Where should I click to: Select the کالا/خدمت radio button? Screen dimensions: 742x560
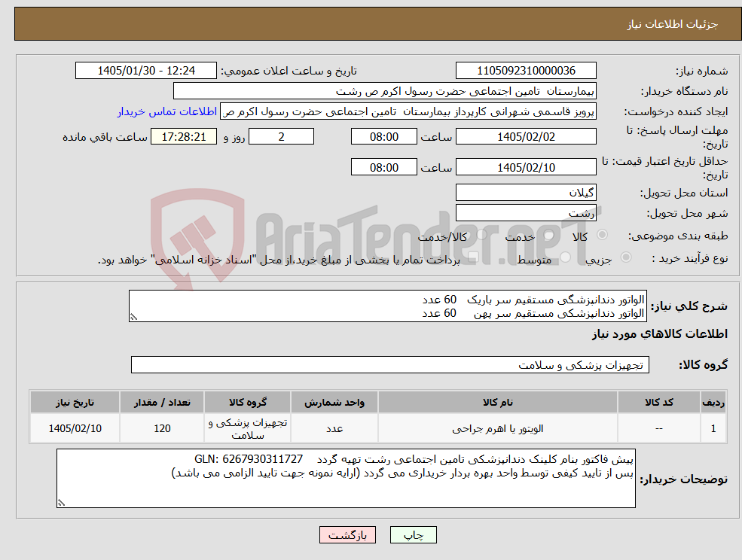[481, 235]
